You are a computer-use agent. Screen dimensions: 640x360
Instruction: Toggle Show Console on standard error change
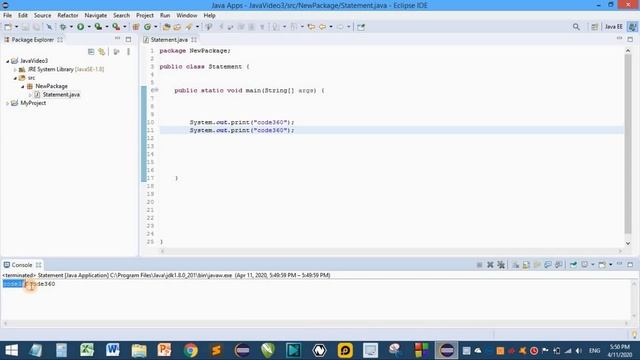pyautogui.click(x=558, y=265)
